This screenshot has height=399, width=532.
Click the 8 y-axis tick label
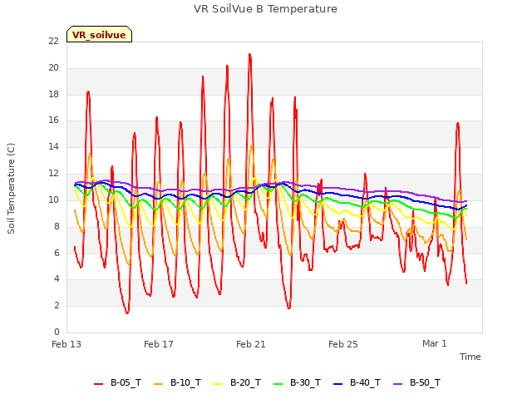tap(57, 226)
